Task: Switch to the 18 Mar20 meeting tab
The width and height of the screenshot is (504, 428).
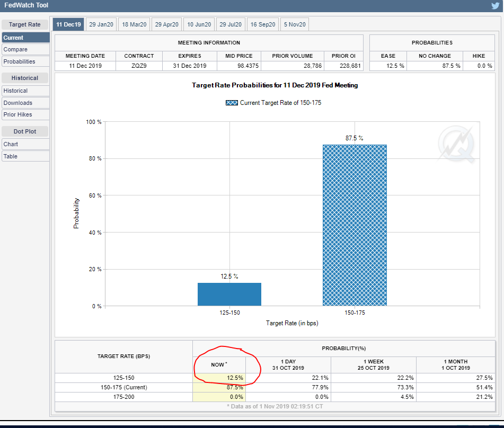Action: (x=134, y=24)
